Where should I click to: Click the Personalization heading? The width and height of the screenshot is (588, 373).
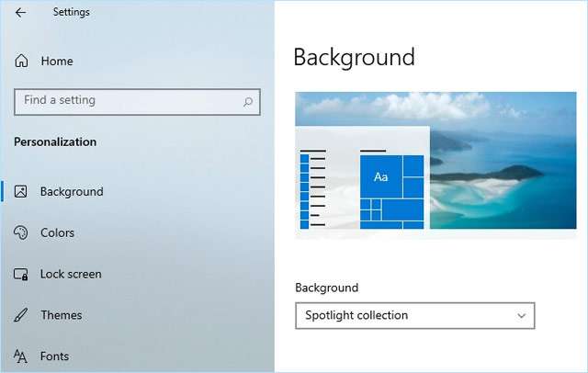click(55, 142)
